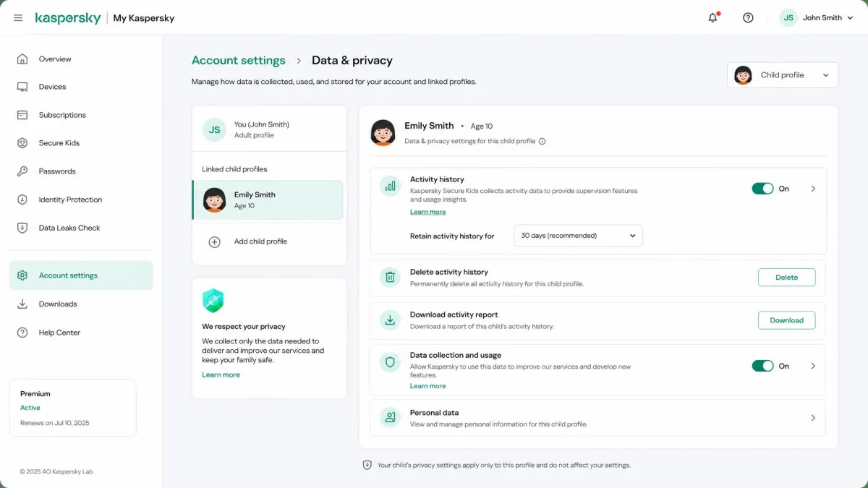Open Help Center in the sidebar
Viewport: 868px width, 488px height.
[81, 333]
